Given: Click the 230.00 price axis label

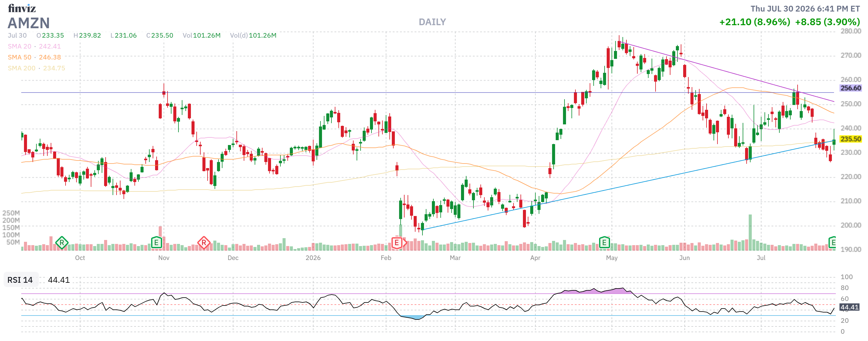Looking at the screenshot, I should pos(850,153).
